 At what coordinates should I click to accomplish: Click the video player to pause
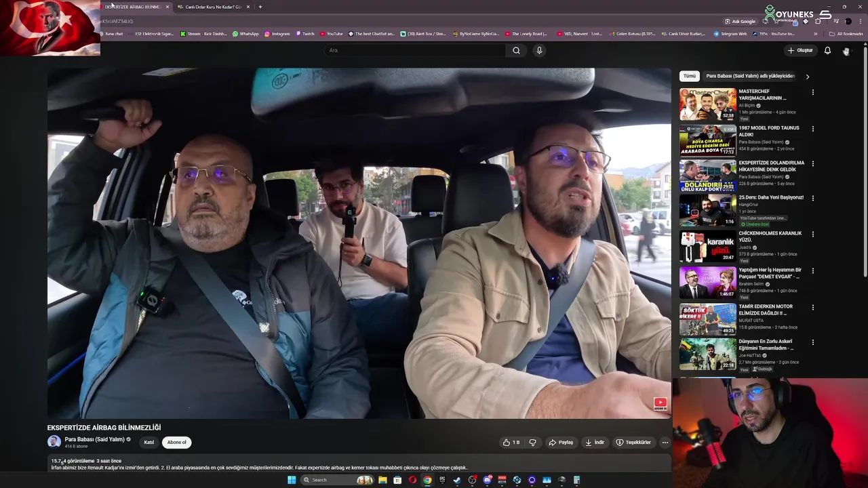coord(359,244)
